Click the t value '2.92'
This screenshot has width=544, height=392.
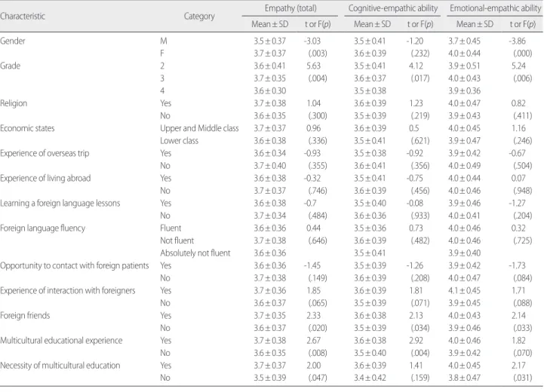coord(416,340)
